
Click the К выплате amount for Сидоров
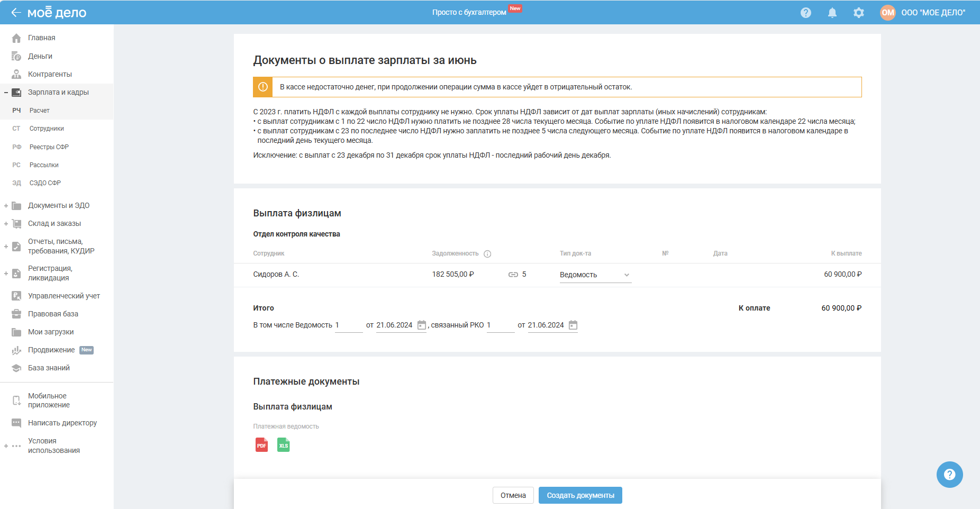tap(843, 275)
